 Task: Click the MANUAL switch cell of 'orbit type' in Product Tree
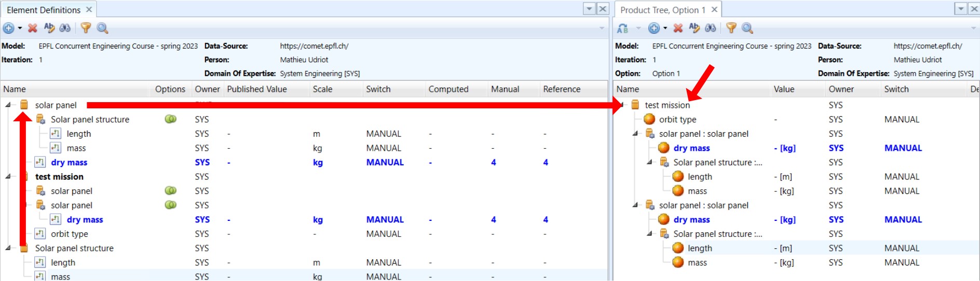pos(902,119)
